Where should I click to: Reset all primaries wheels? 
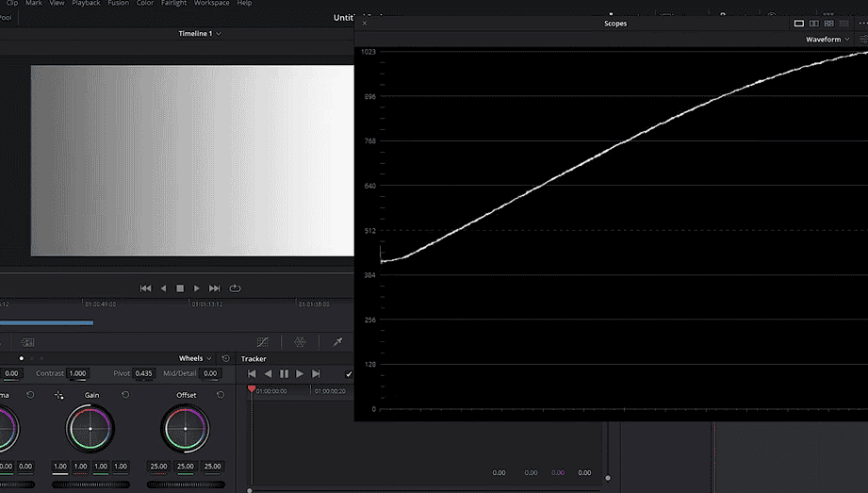click(x=226, y=358)
